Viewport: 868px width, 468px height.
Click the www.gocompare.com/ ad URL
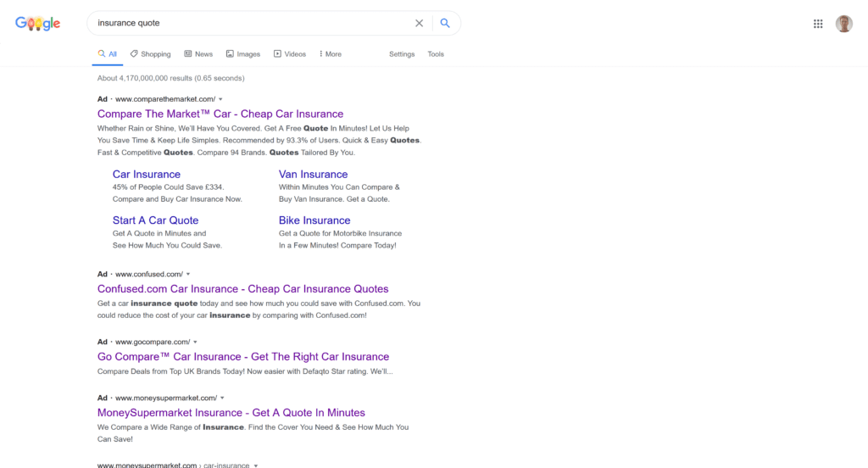point(153,343)
